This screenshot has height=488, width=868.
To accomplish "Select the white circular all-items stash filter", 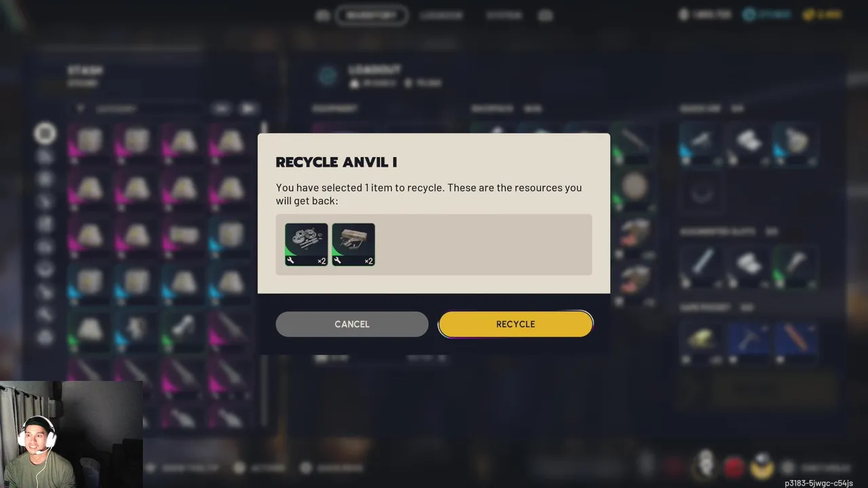I will click(x=45, y=134).
